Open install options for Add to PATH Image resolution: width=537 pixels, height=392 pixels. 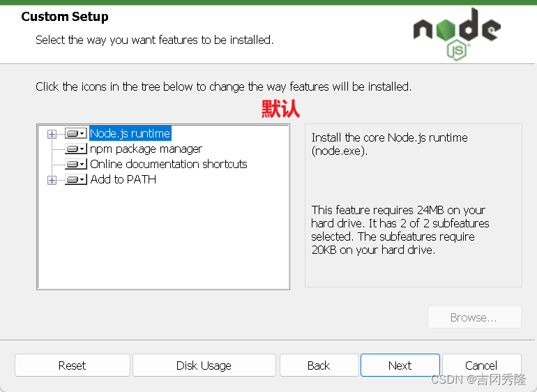(x=76, y=179)
